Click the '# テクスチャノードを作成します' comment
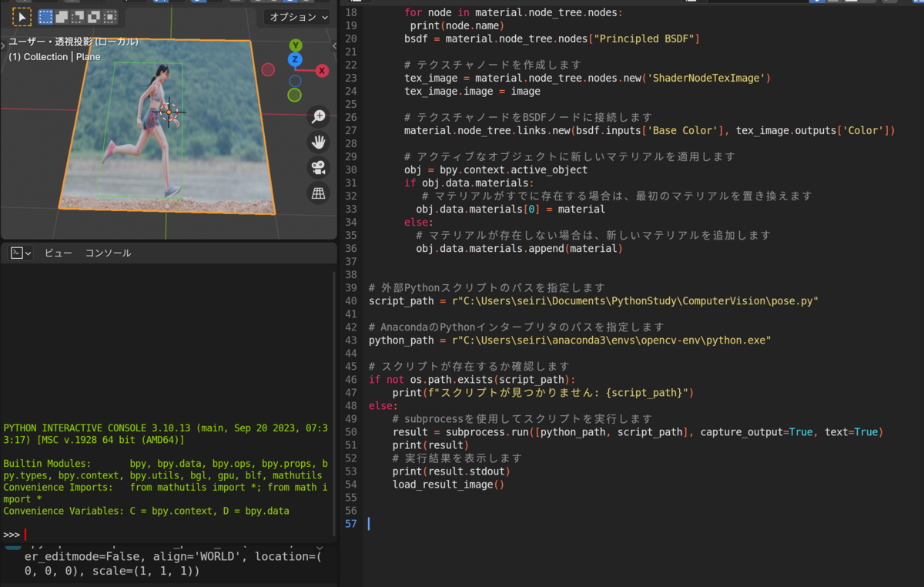The image size is (924, 587). [493, 65]
